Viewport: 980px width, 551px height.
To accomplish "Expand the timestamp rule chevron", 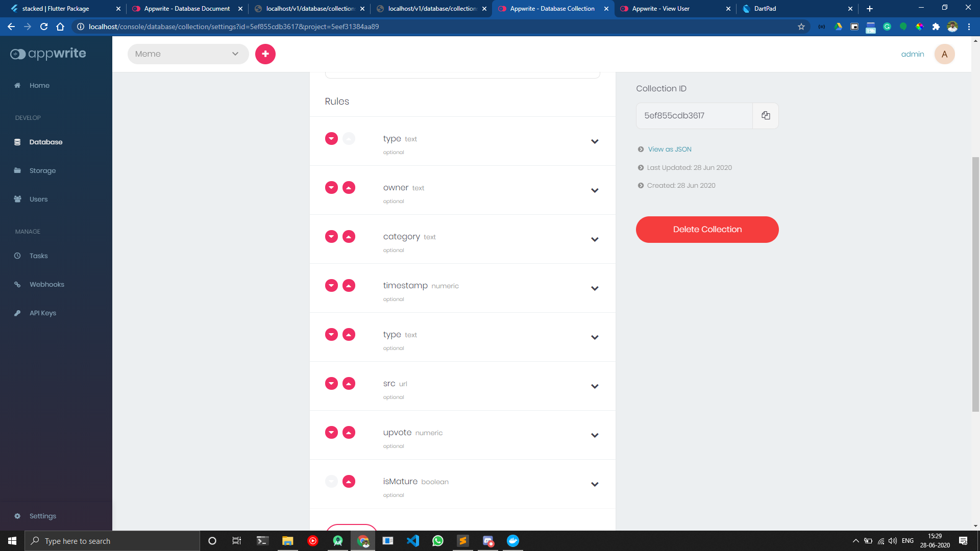I will pos(595,288).
